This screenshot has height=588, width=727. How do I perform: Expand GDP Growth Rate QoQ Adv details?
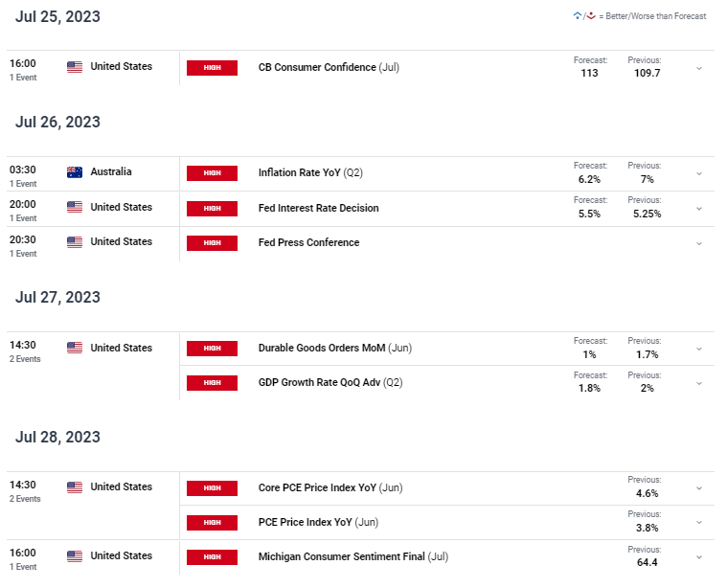coord(699,383)
